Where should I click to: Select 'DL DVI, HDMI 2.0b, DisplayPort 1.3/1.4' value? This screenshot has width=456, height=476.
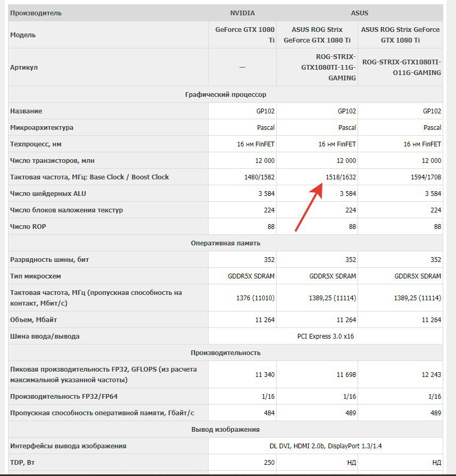tap(326, 446)
